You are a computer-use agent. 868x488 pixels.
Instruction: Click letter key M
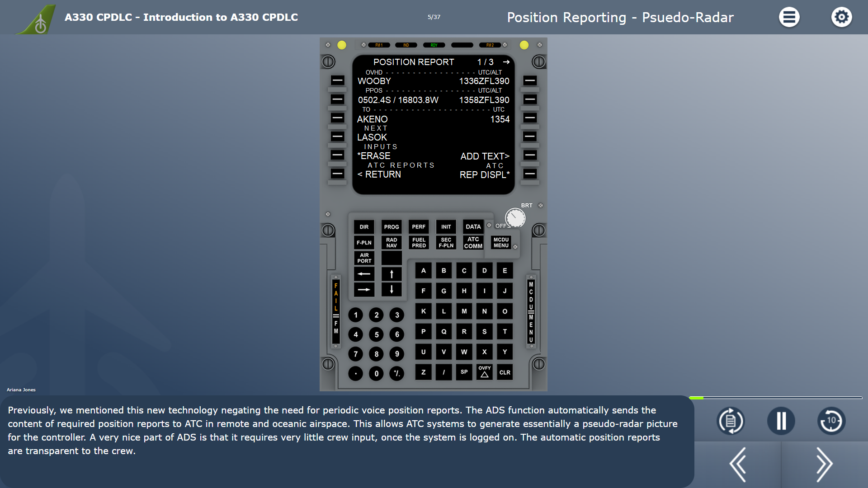pyautogui.click(x=464, y=311)
